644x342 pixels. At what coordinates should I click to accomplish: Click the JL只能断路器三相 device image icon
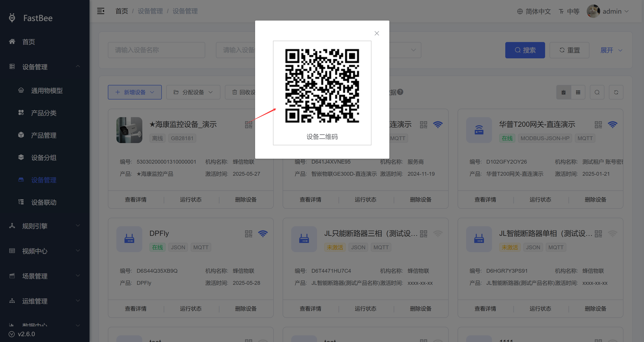coord(304,239)
